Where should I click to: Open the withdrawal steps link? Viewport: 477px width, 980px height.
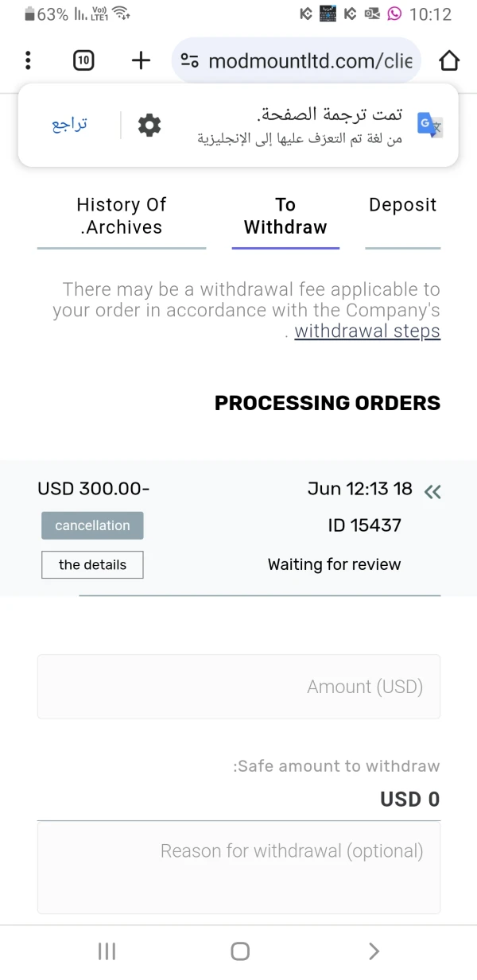[367, 331]
